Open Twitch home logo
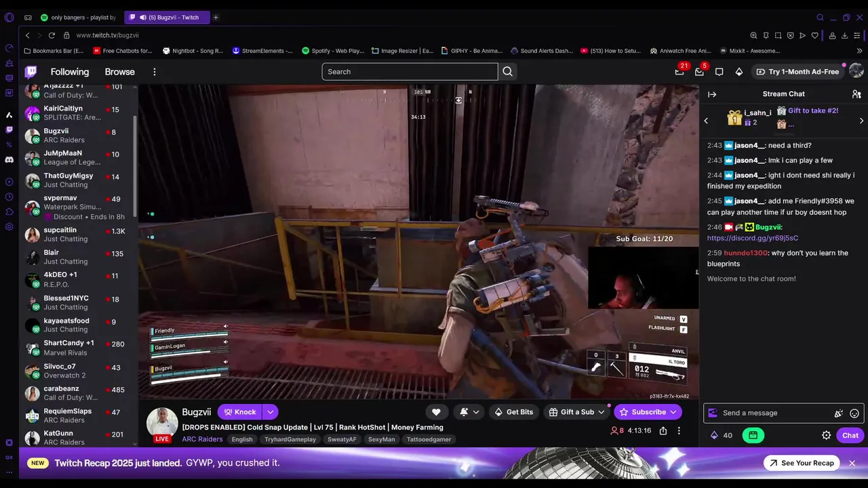 coord(31,71)
